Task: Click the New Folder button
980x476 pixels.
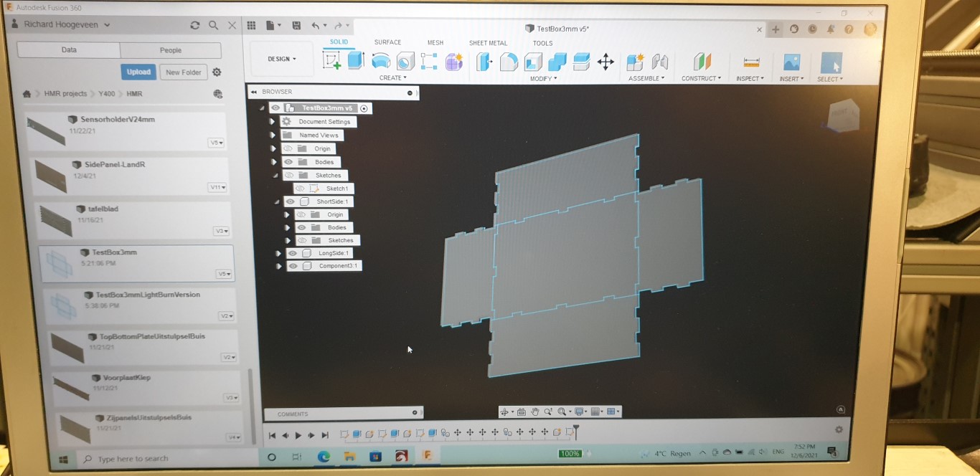Action: tap(184, 72)
